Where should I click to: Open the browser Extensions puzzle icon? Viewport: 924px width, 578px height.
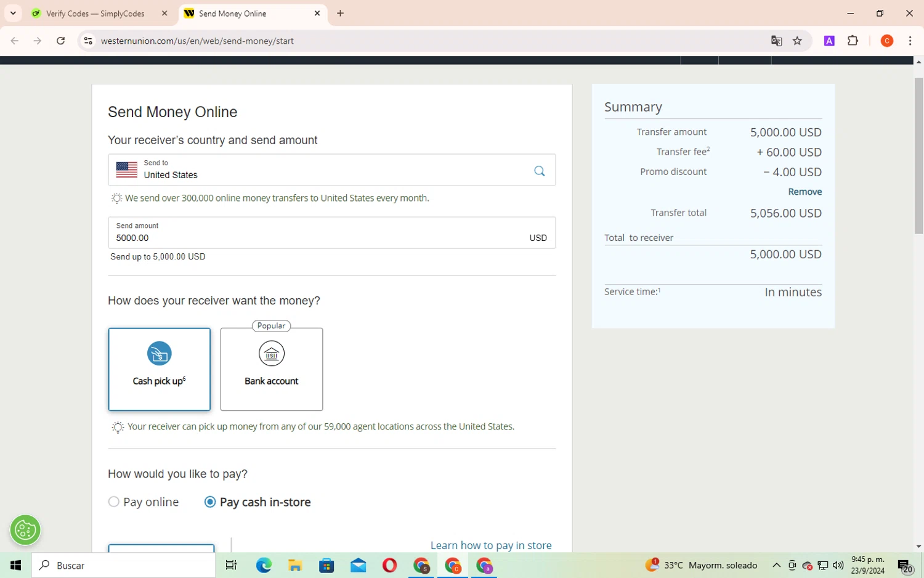click(x=853, y=41)
